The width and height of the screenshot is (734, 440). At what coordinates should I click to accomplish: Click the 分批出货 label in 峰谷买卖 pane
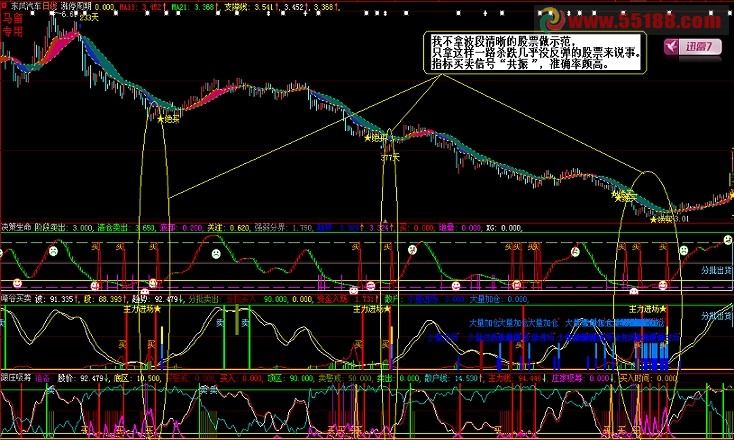point(717,316)
